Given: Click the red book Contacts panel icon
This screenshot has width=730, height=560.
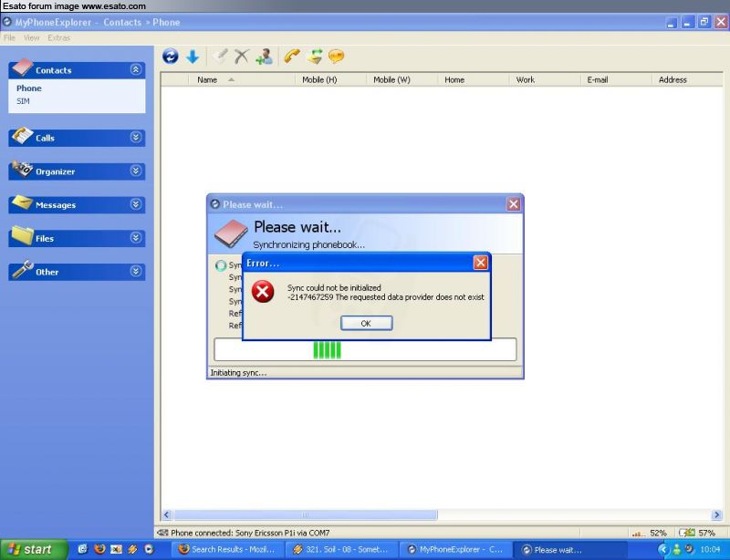Looking at the screenshot, I should 22,67.
